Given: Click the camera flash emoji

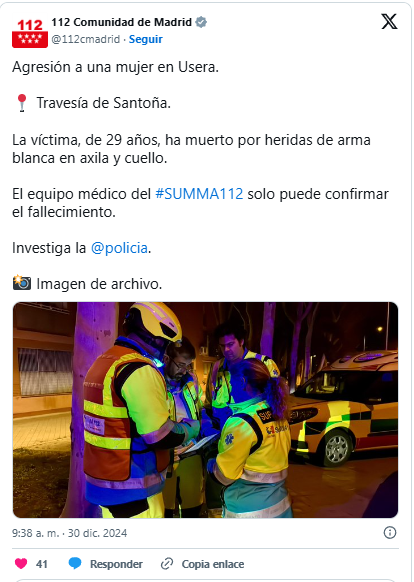Looking at the screenshot, I should click(22, 283).
